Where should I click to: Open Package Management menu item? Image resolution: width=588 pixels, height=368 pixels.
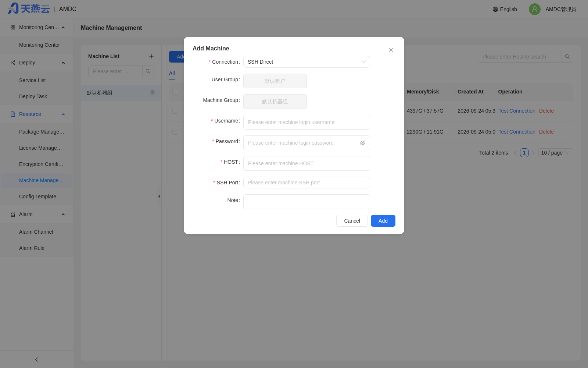pyautogui.click(x=37, y=132)
